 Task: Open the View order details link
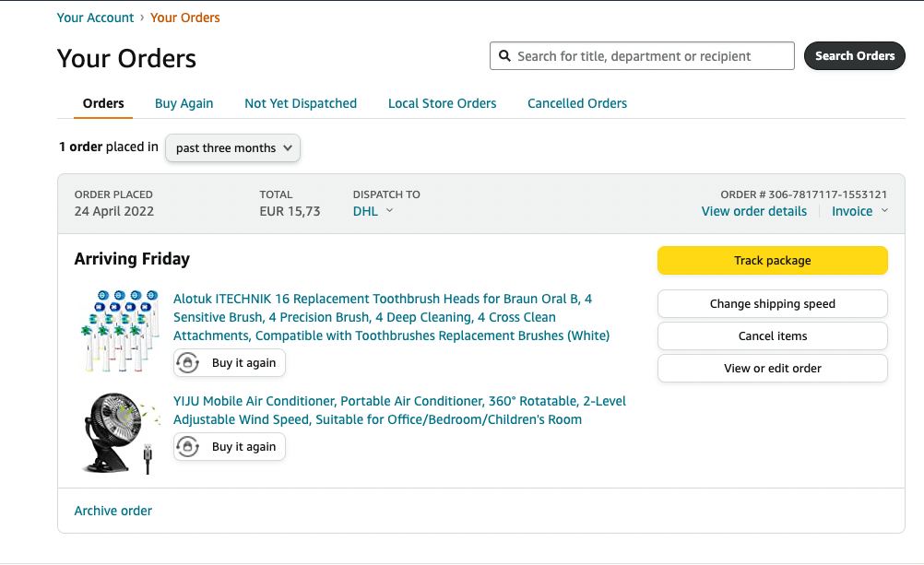click(x=753, y=211)
